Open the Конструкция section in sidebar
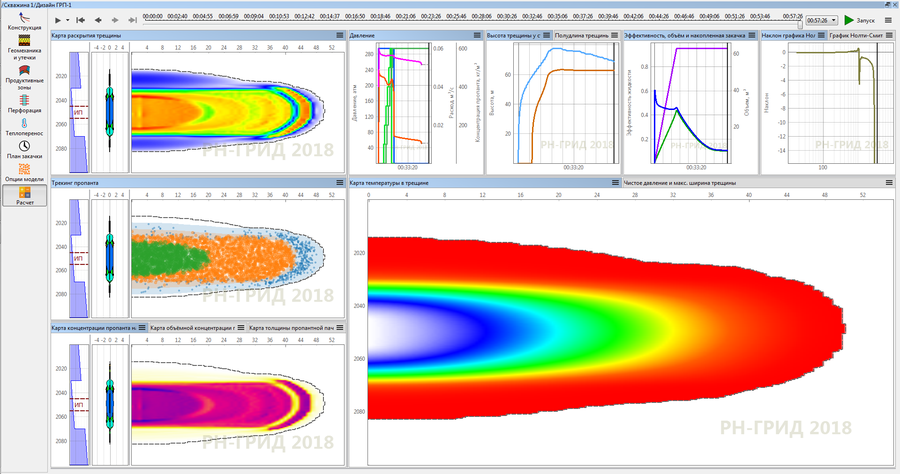Image resolution: width=900 pixels, height=474 pixels. pyautogui.click(x=24, y=21)
